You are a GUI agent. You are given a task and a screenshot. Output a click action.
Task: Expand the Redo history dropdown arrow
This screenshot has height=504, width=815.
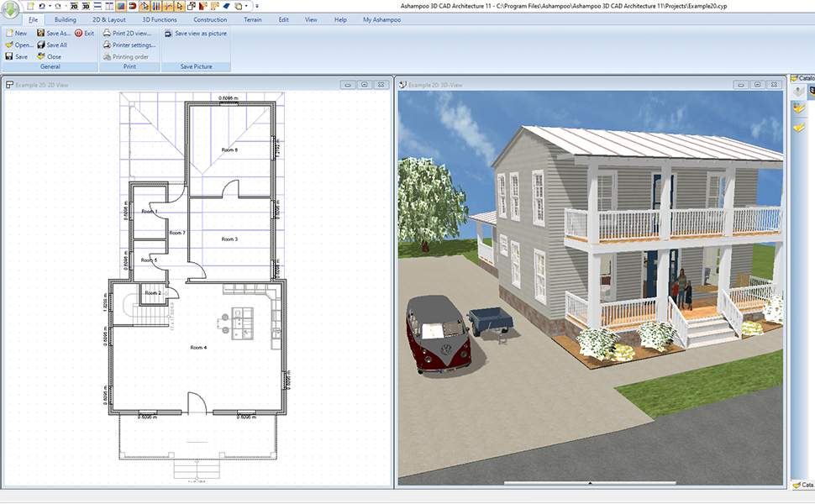click(x=66, y=6)
